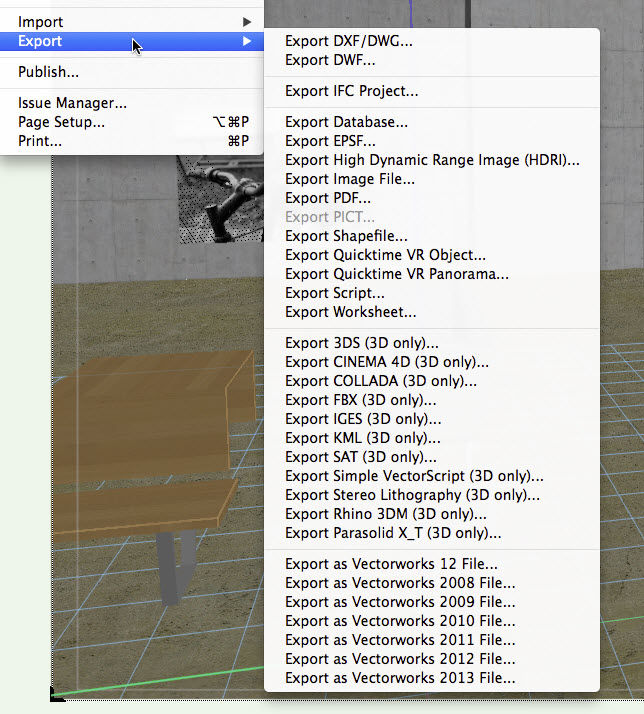644x714 pixels.
Task: Choose Export Shapefile...
Action: click(x=432, y=236)
